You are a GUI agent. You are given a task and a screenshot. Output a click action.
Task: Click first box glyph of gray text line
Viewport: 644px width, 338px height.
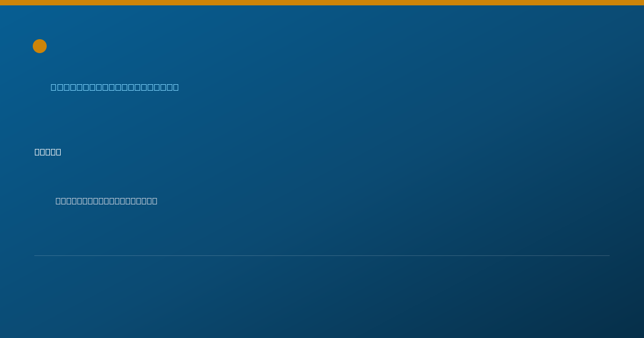click(x=58, y=201)
